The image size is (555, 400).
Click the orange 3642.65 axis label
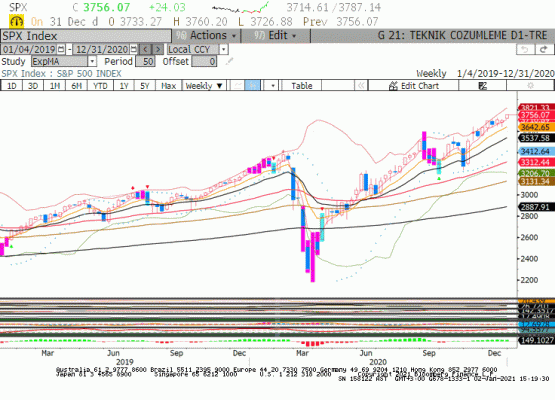click(536, 127)
